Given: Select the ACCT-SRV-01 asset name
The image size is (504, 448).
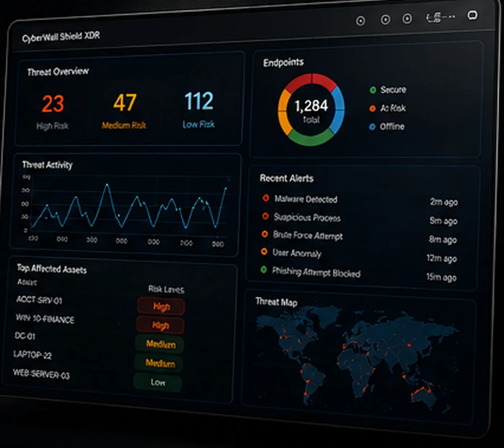Looking at the screenshot, I should (39, 299).
